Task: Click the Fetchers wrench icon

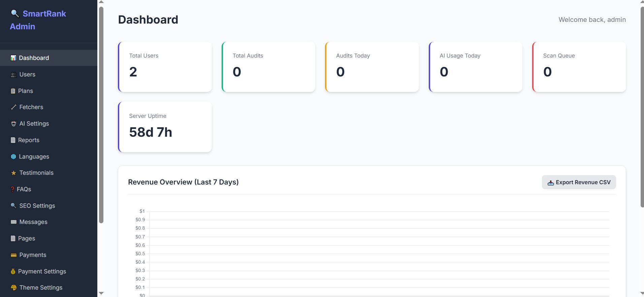Action: 13,107
